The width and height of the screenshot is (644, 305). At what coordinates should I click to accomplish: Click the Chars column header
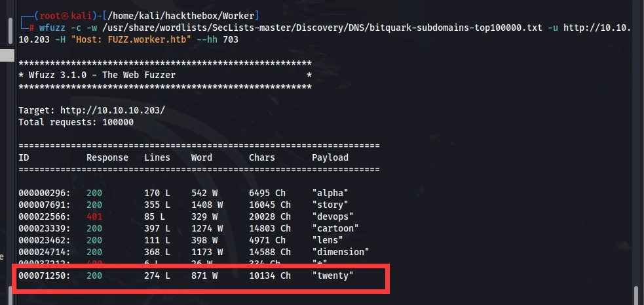262,157
